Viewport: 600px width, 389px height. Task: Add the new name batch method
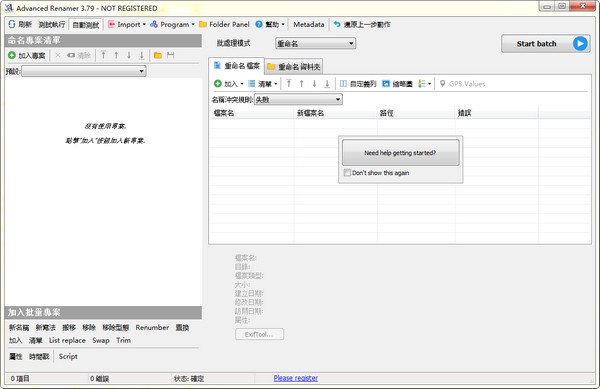pos(19,328)
